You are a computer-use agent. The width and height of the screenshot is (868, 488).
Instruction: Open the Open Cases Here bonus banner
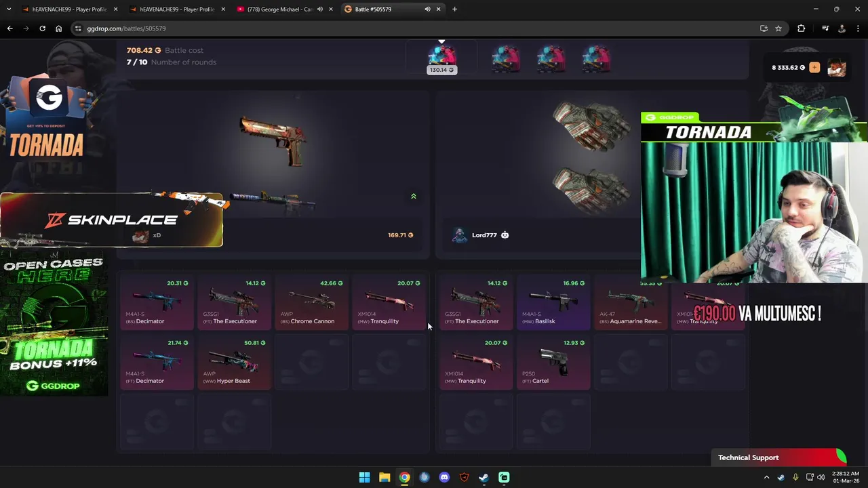pyautogui.click(x=54, y=323)
